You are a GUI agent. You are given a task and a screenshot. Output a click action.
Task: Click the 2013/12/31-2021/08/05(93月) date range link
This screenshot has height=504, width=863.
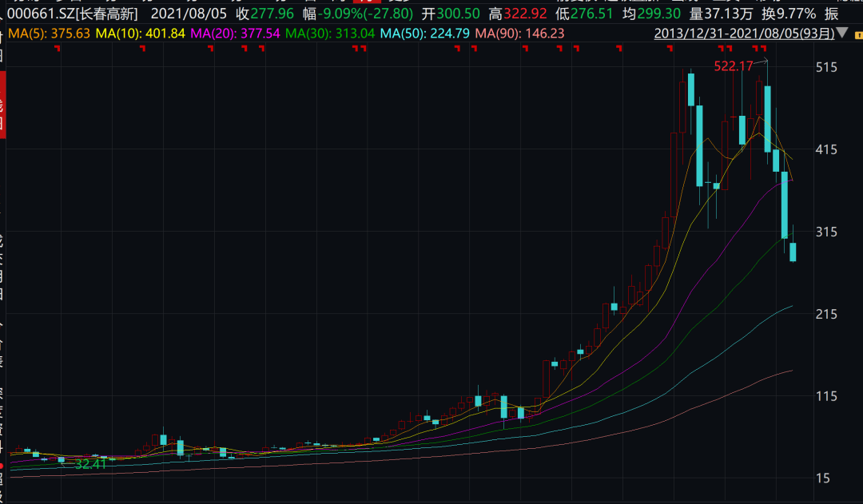tap(744, 34)
